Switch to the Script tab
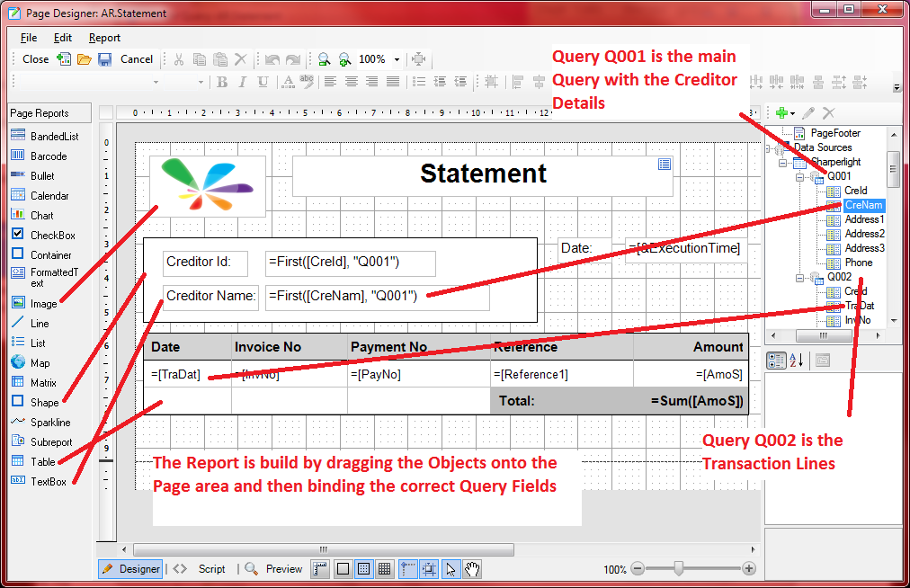The height and width of the screenshot is (588, 910). tap(200, 569)
